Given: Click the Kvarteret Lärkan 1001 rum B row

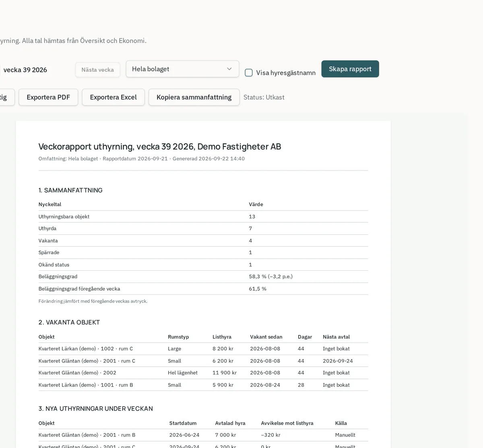Looking at the screenshot, I should (203, 385).
